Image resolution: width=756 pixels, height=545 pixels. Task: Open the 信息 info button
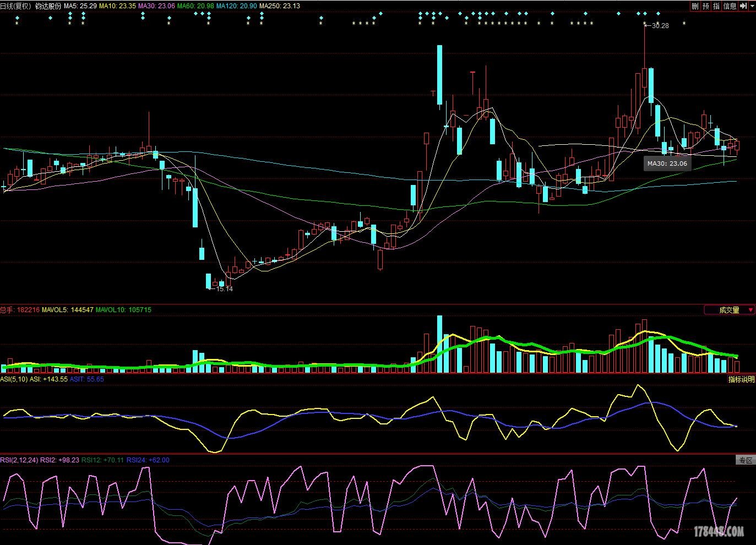(730, 6)
